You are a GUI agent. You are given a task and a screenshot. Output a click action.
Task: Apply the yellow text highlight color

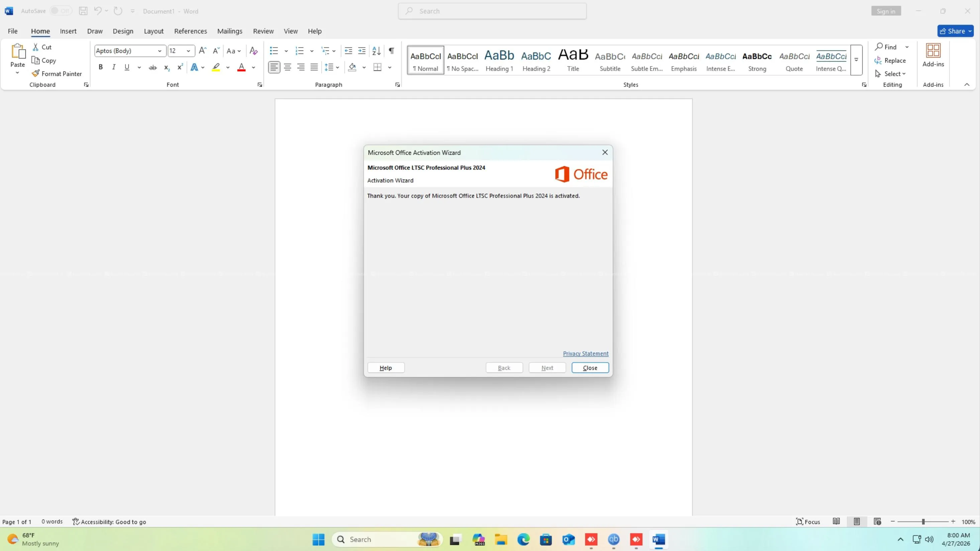tap(216, 67)
